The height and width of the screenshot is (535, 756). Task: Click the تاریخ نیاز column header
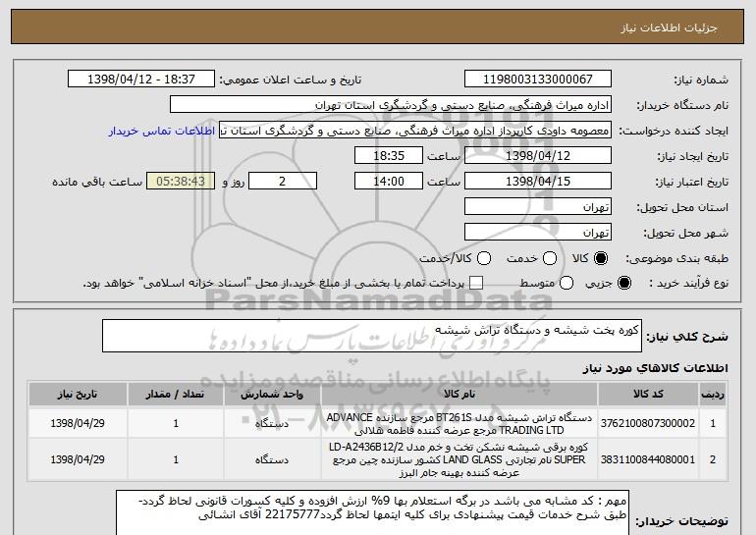coord(78,395)
